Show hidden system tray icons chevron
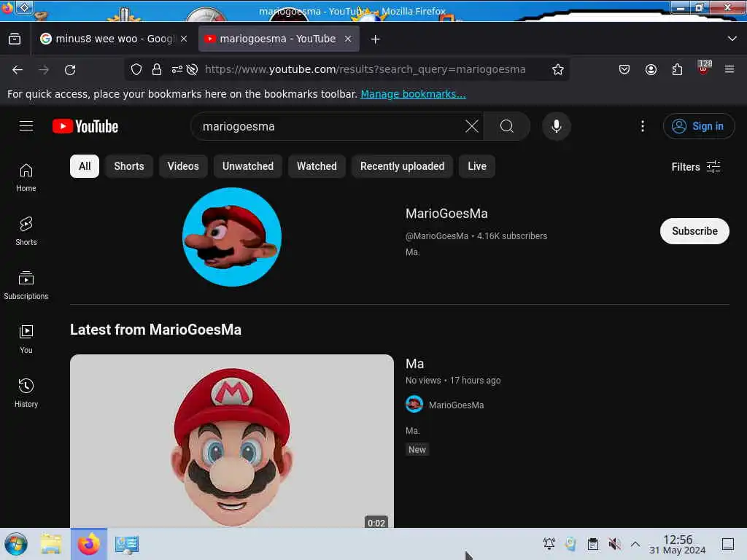Image resolution: width=747 pixels, height=560 pixels. click(635, 544)
